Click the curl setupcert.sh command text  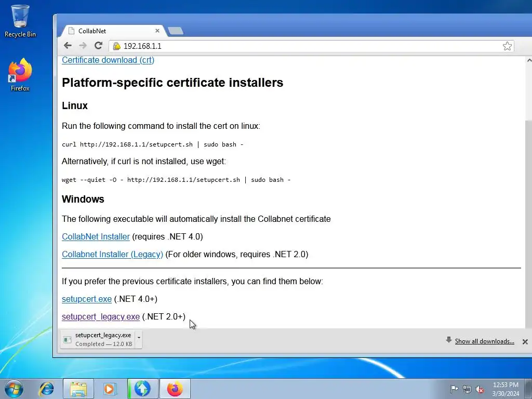pos(153,144)
